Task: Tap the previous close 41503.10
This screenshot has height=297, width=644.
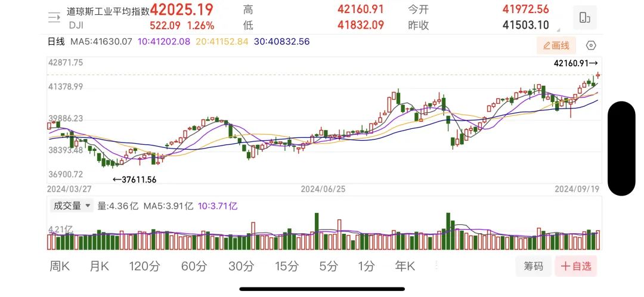Action: pos(526,25)
